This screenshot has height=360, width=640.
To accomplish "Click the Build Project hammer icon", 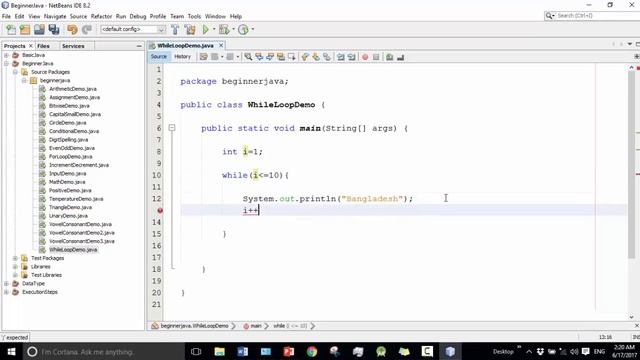I will (x=175, y=29).
